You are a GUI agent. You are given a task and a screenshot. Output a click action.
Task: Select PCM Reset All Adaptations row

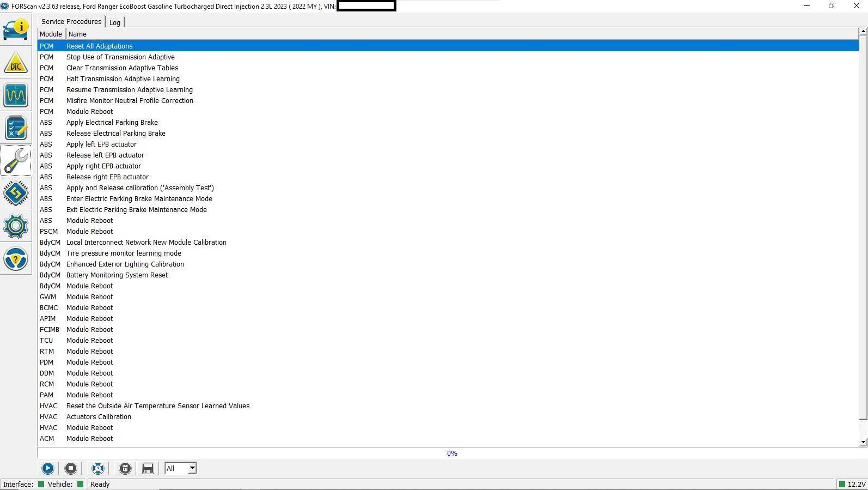pos(448,46)
